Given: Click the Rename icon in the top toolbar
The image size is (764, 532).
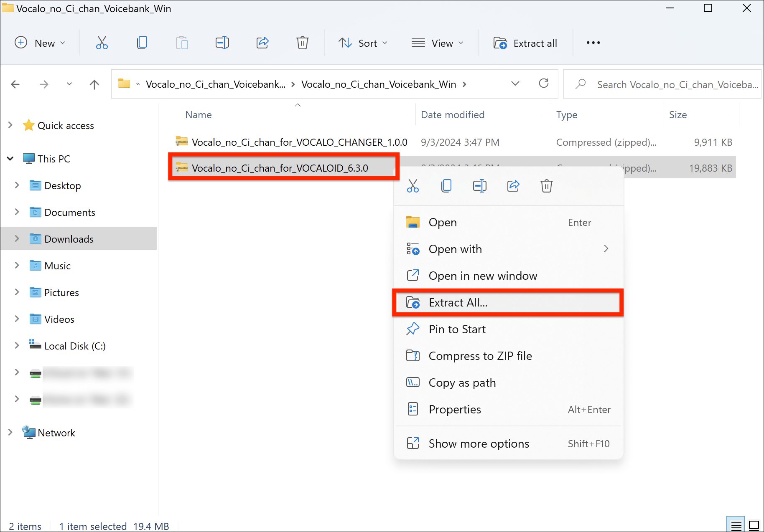Looking at the screenshot, I should click(x=222, y=43).
